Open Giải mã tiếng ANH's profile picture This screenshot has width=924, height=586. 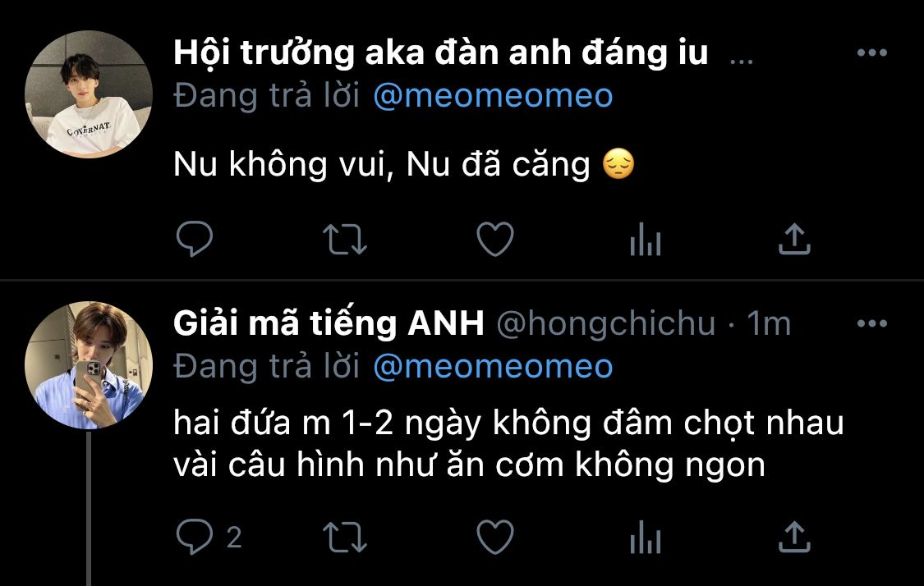pyautogui.click(x=89, y=365)
